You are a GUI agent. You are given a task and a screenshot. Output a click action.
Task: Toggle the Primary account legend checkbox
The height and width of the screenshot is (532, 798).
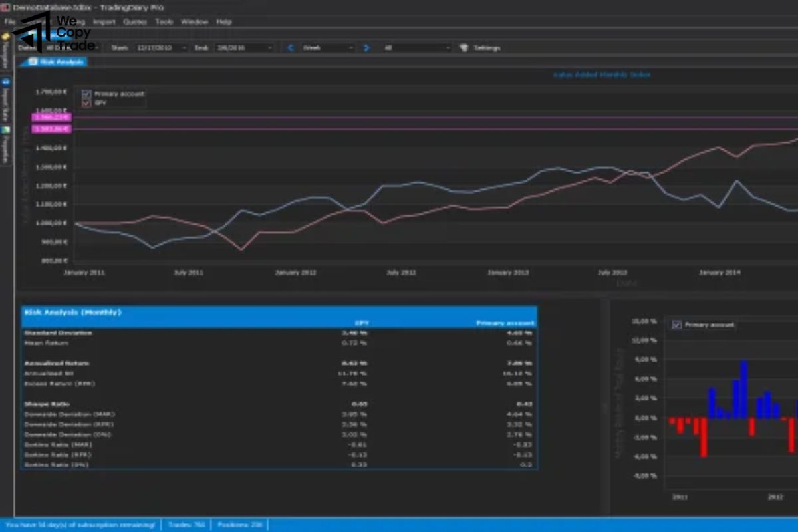tap(85, 94)
